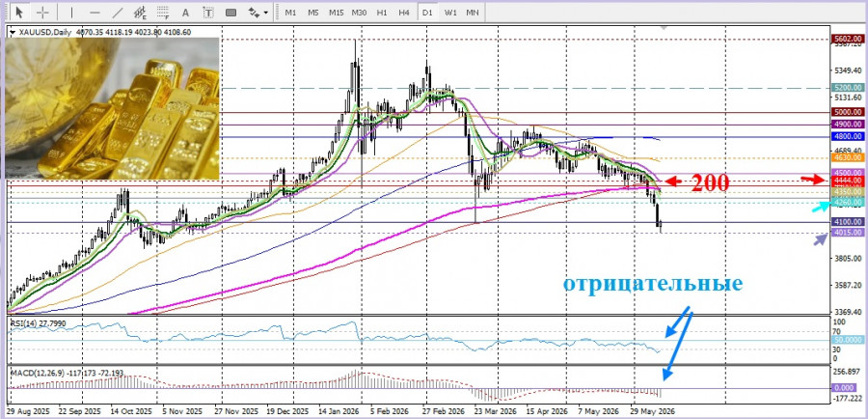868x419 pixels.
Task: Click the red 4444.00 price label
Action: pyautogui.click(x=848, y=181)
